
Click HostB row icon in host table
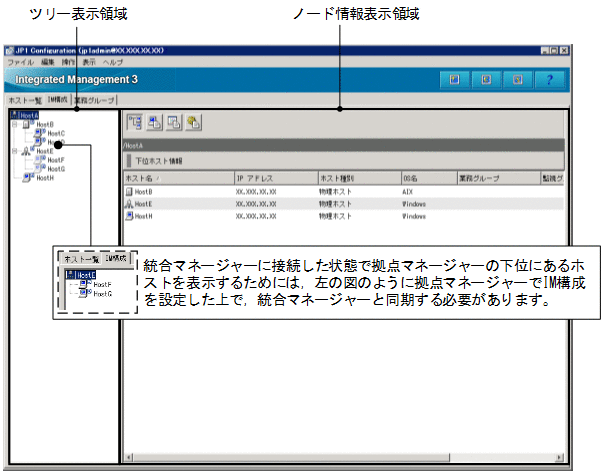tap(129, 192)
